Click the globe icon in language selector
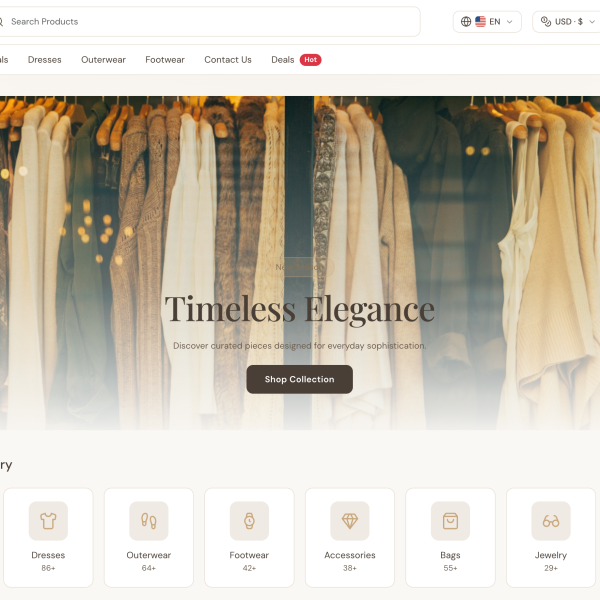Viewport: 600px width, 600px height. [x=466, y=22]
